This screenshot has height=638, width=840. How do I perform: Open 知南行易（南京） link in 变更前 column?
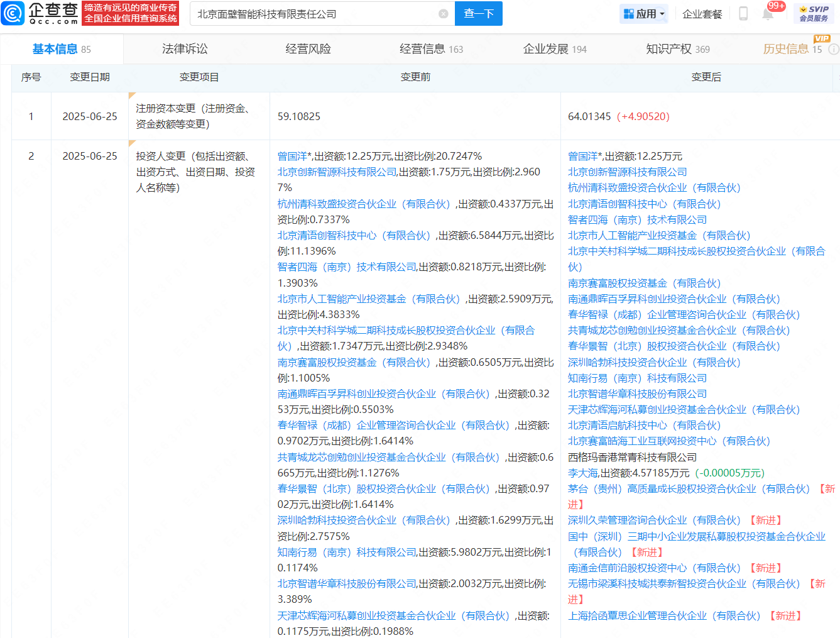[x=347, y=552]
